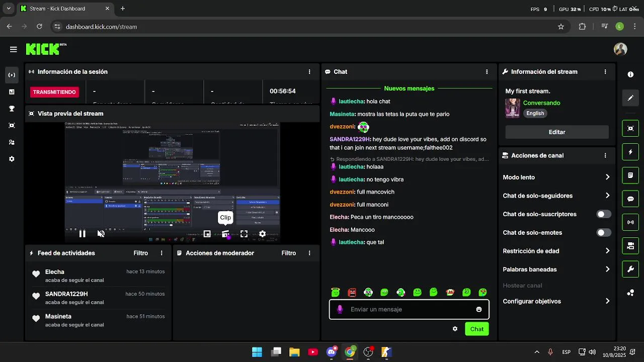Open Acciones de canal three-dot menu
This screenshot has height=362, width=644.
click(605, 156)
